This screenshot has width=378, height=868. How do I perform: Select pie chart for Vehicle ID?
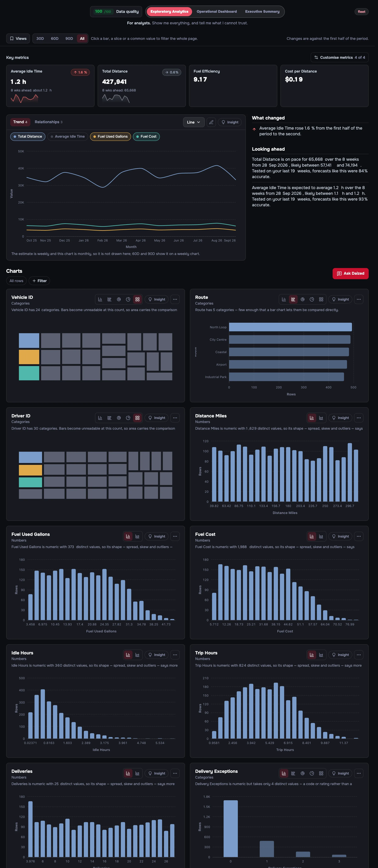pos(128,299)
